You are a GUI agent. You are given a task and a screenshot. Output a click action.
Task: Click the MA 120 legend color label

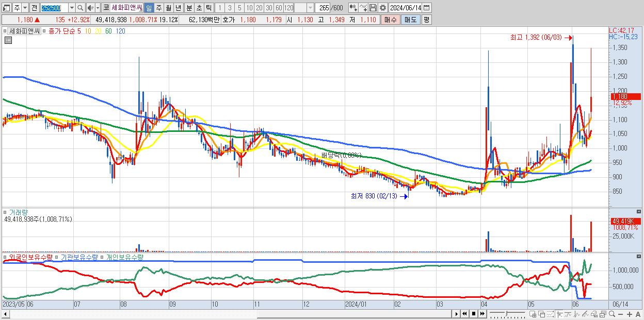pos(120,31)
